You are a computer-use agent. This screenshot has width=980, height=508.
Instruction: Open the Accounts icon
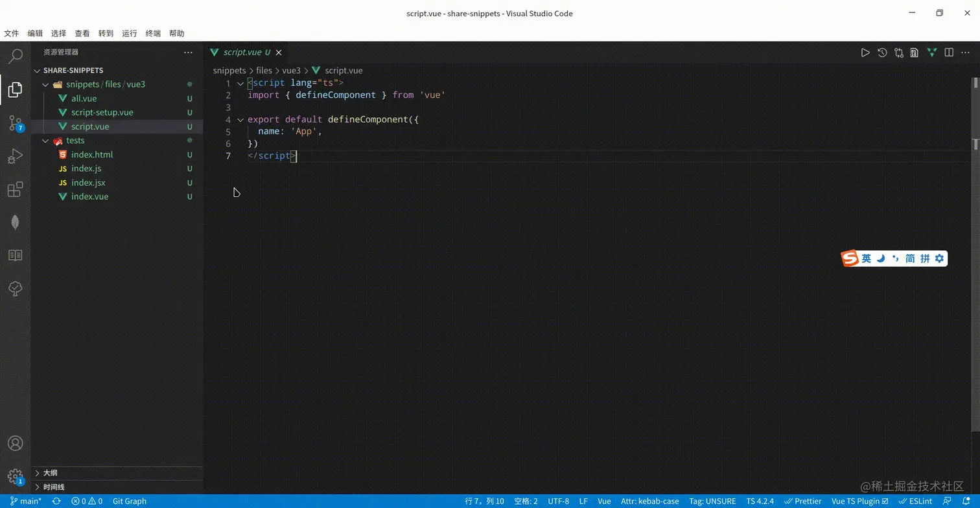16,443
